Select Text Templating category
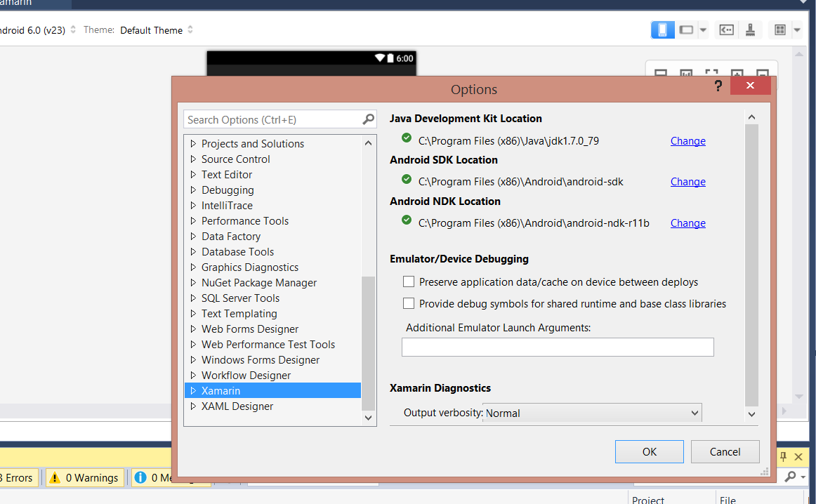The height and width of the screenshot is (504, 816). (x=239, y=314)
